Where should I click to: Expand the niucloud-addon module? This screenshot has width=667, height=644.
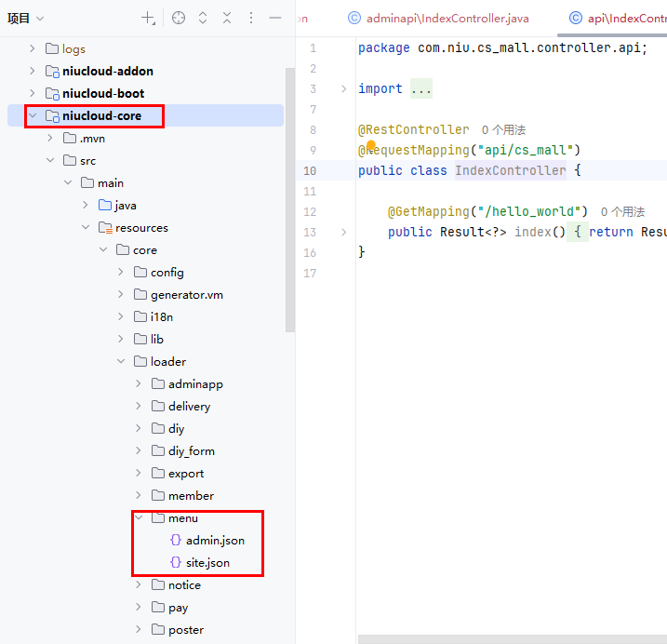33,72
